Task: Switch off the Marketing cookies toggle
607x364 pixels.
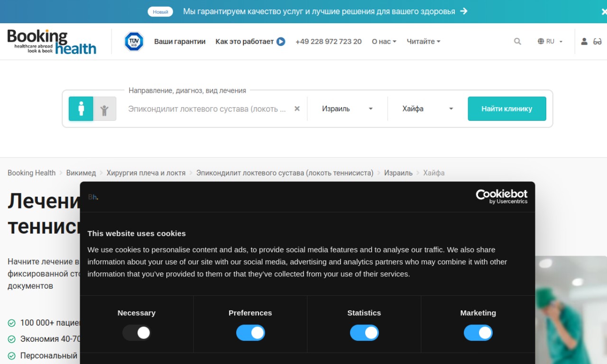Action: coord(478,333)
